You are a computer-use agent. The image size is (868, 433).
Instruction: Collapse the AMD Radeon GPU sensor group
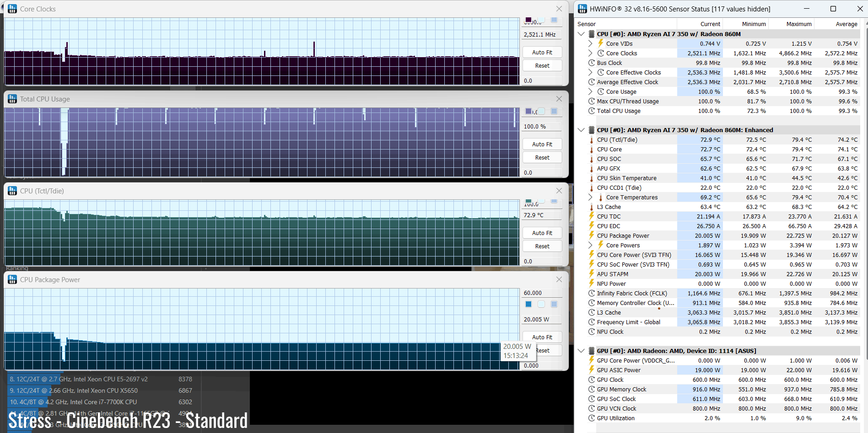tap(581, 351)
